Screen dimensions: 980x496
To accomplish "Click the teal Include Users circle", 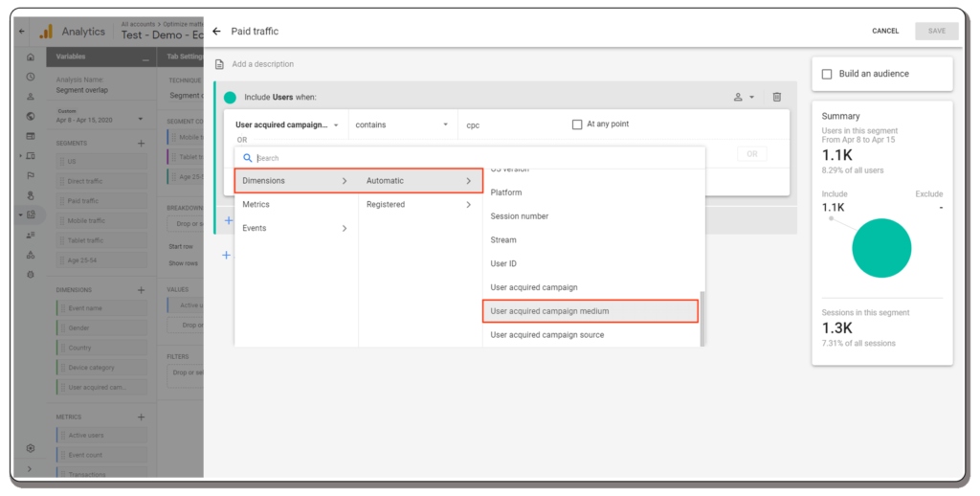I will coord(230,97).
